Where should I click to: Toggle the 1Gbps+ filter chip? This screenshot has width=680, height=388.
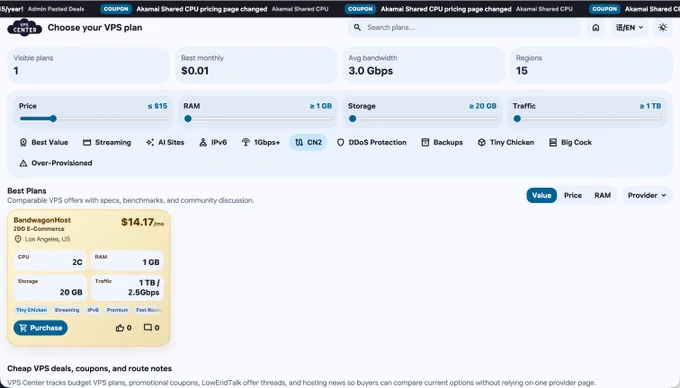261,142
